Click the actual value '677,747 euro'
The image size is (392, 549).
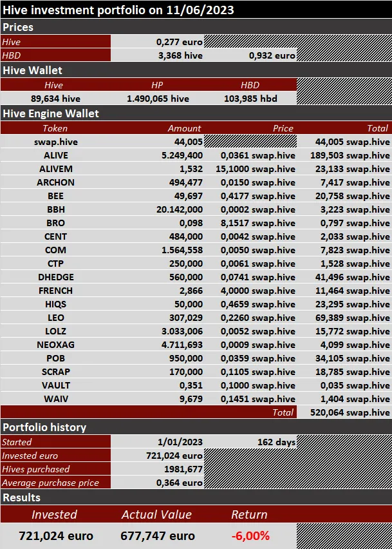(x=158, y=536)
